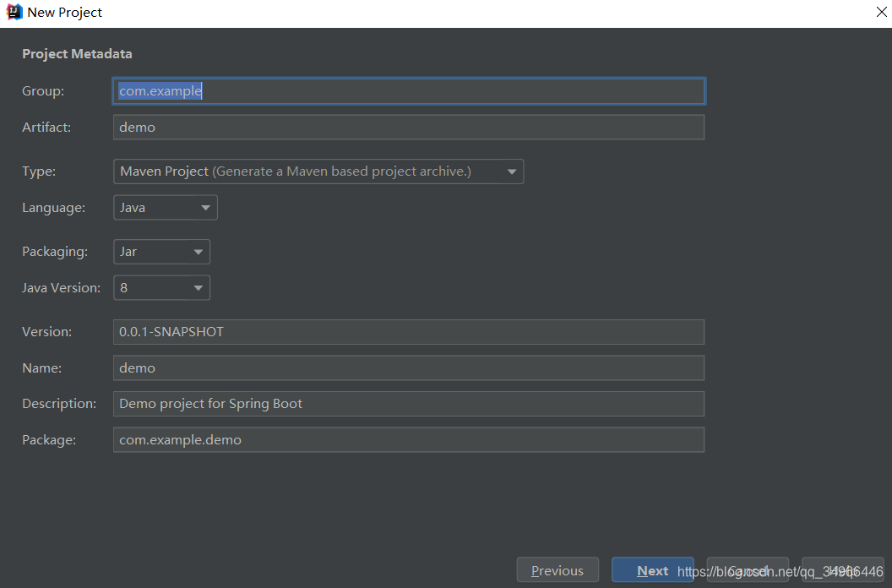The height and width of the screenshot is (588, 892).
Task: Click the Project Metadata heading
Action: (x=77, y=53)
